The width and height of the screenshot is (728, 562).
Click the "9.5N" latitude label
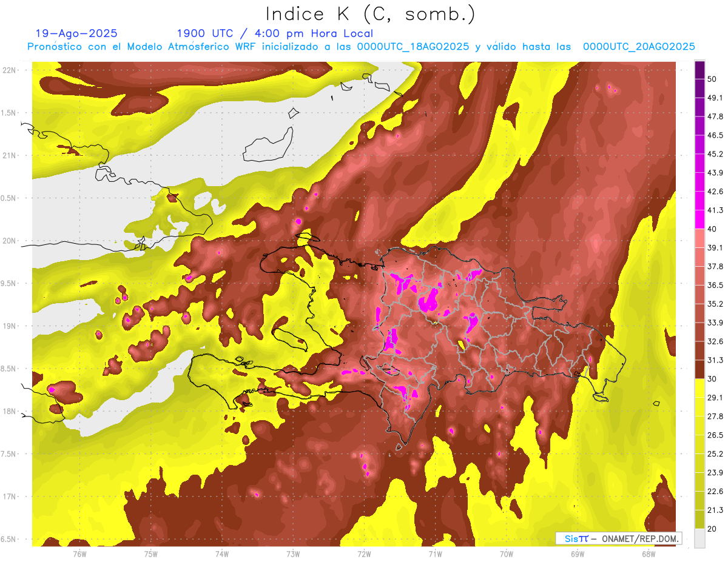pos(9,283)
